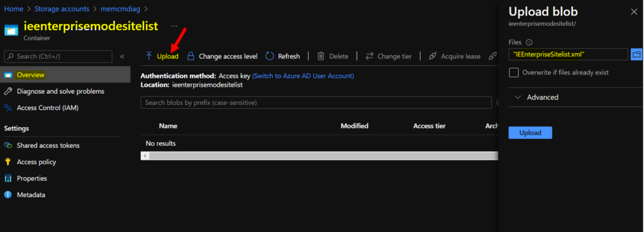The height and width of the screenshot is (232, 644).
Task: Enable Overwrite if files already exist
Action: pyautogui.click(x=513, y=72)
